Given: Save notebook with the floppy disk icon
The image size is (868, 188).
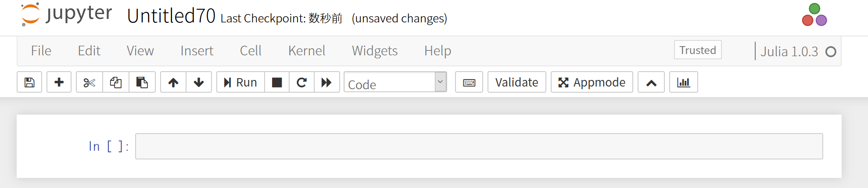Looking at the screenshot, I should point(29,82).
